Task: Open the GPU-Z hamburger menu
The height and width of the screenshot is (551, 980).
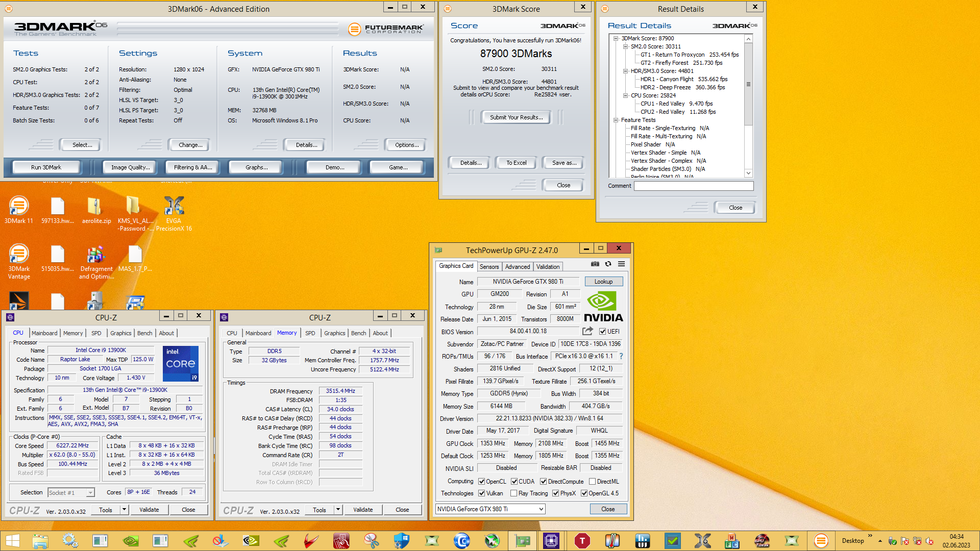Action: tap(621, 264)
